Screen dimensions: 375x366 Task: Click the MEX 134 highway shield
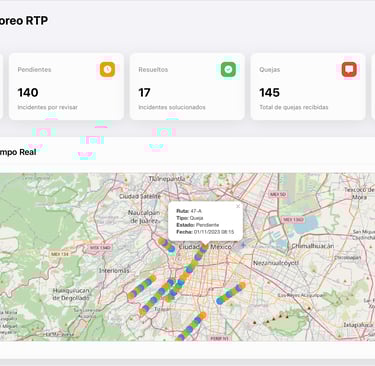[60, 254]
